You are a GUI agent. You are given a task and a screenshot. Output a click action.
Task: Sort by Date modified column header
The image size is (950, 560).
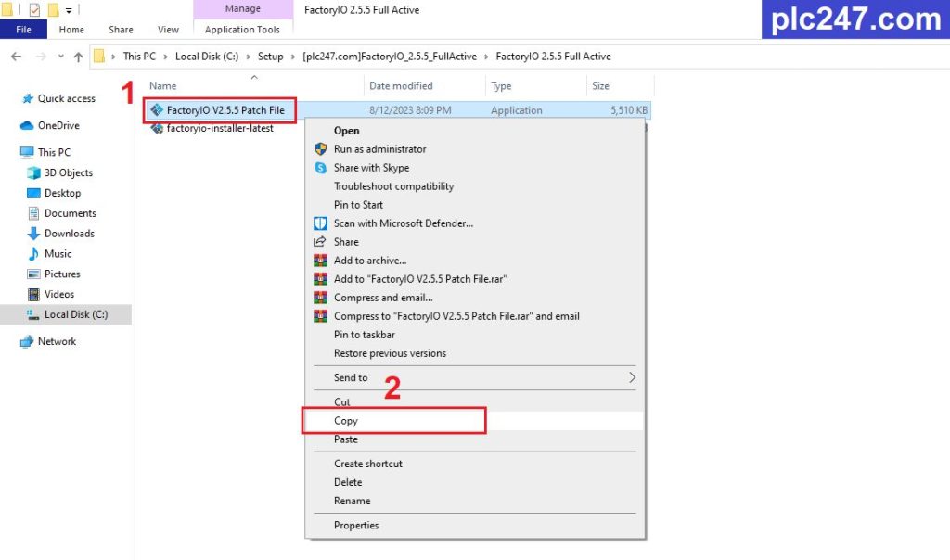401,86
